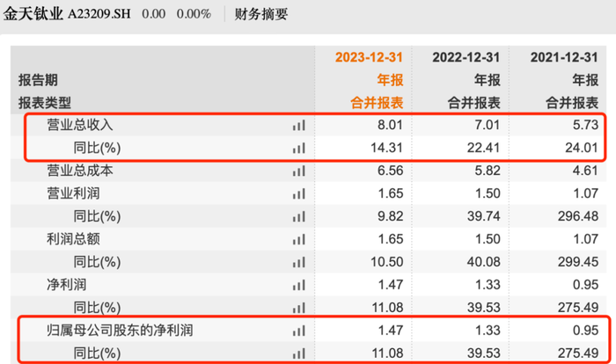
Task: Click 0.95 in the 归属母公司股东的净利润 row
Action: coord(585,331)
